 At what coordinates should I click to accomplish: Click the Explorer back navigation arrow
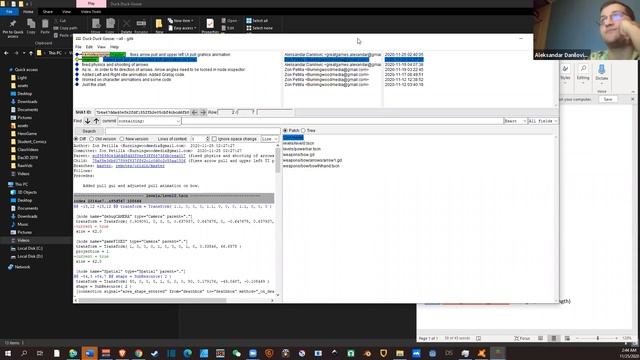click(x=6, y=53)
